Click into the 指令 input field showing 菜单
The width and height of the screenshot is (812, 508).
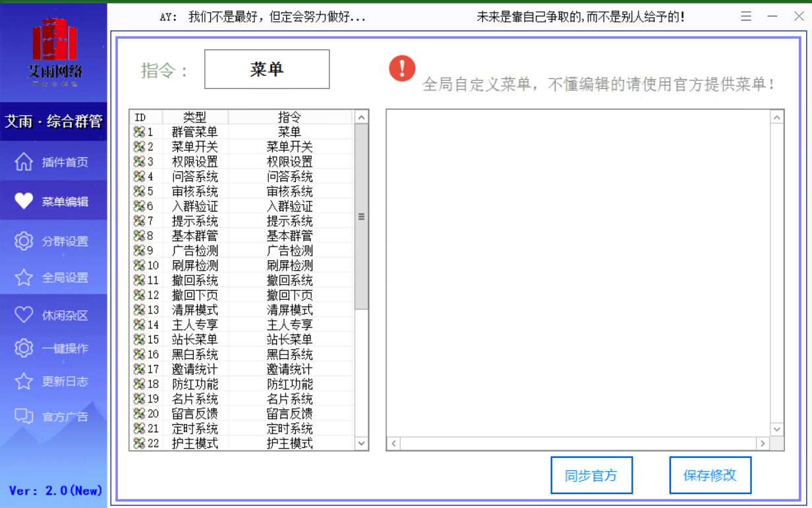pos(266,69)
